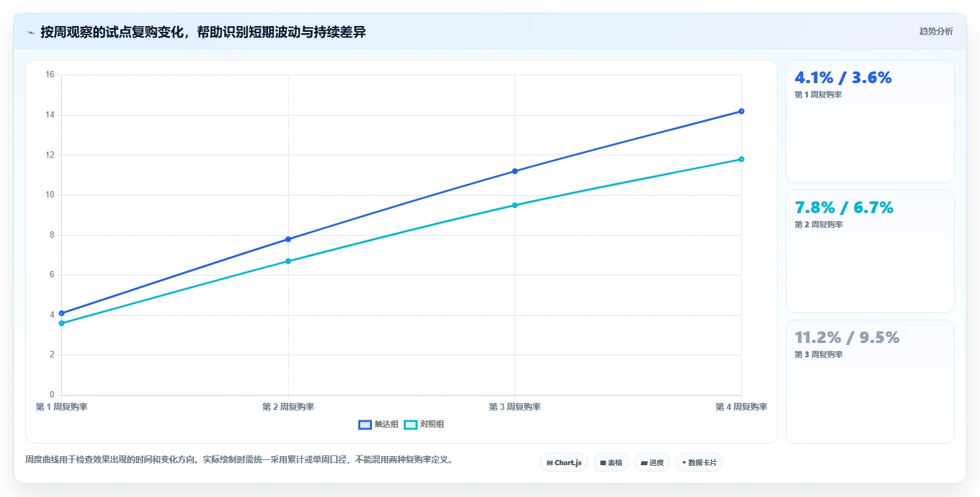Click the 对照组 point at 第 4 周

tap(741, 159)
